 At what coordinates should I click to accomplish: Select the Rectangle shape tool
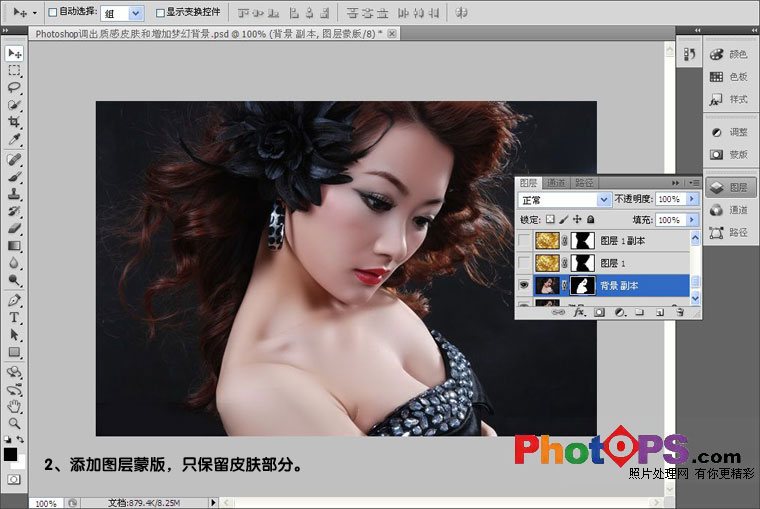point(15,352)
